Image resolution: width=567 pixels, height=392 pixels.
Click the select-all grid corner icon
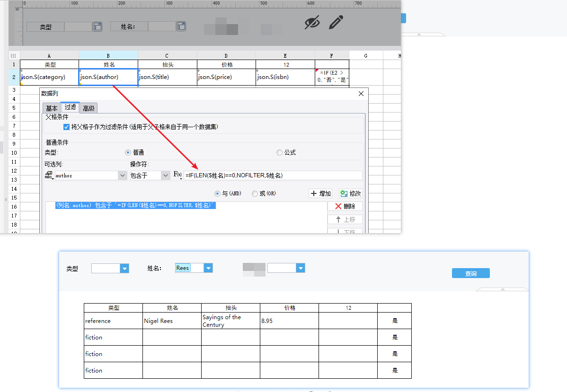[14, 55]
